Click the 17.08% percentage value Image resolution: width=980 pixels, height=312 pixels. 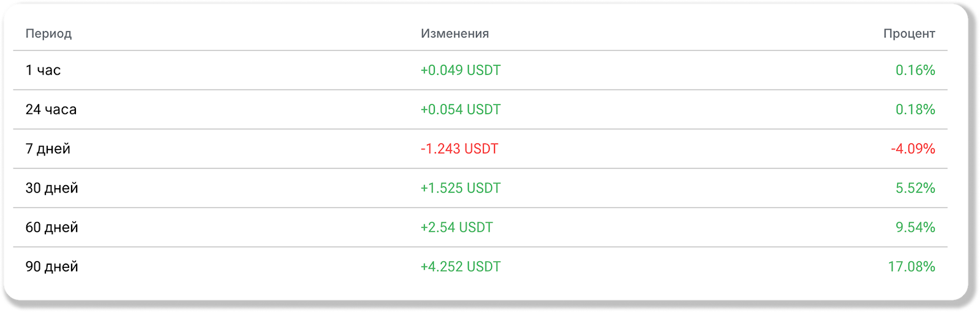pos(911,267)
